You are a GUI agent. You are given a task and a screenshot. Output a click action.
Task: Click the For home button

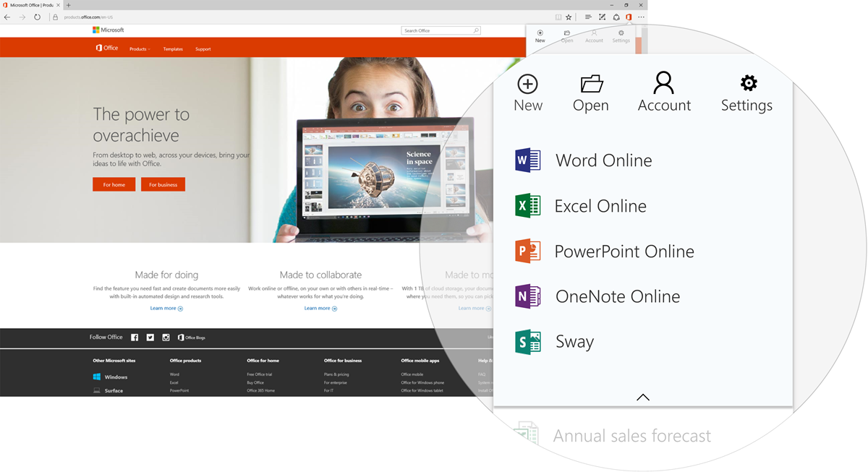point(114,184)
